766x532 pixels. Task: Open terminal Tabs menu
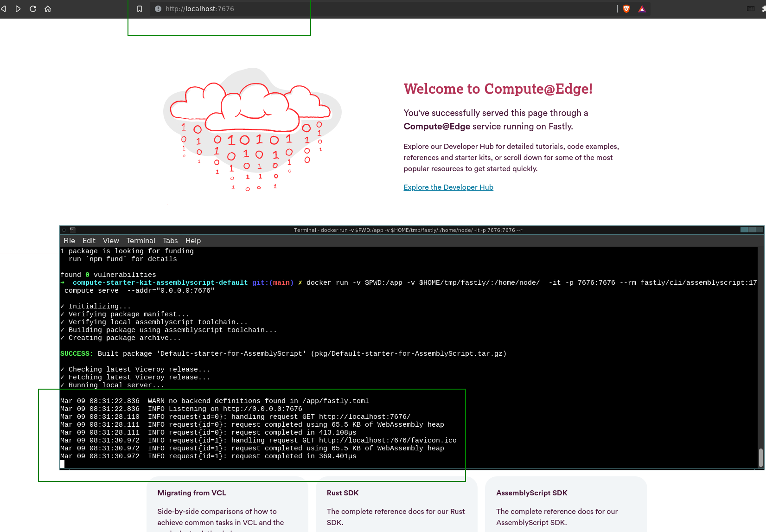(170, 240)
